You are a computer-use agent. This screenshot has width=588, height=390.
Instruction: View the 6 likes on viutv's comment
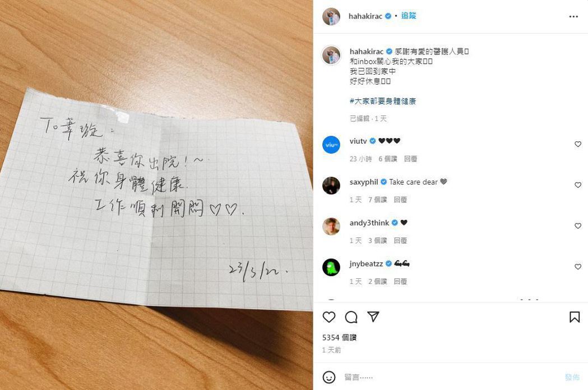coord(387,159)
